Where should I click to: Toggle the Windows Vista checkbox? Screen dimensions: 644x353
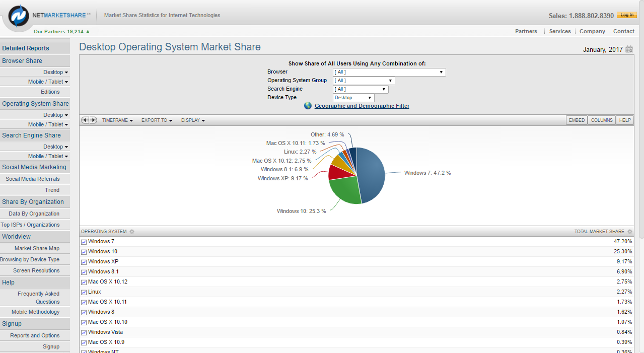[x=84, y=332]
